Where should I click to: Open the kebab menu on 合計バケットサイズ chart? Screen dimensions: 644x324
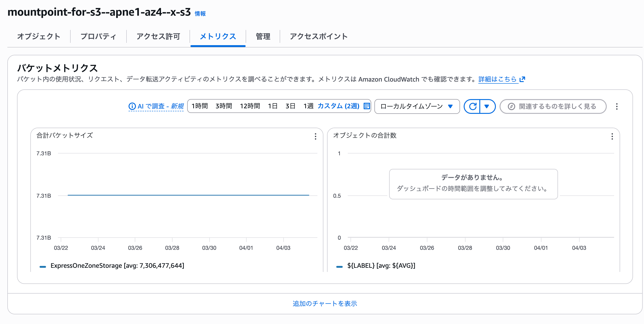coord(316,136)
